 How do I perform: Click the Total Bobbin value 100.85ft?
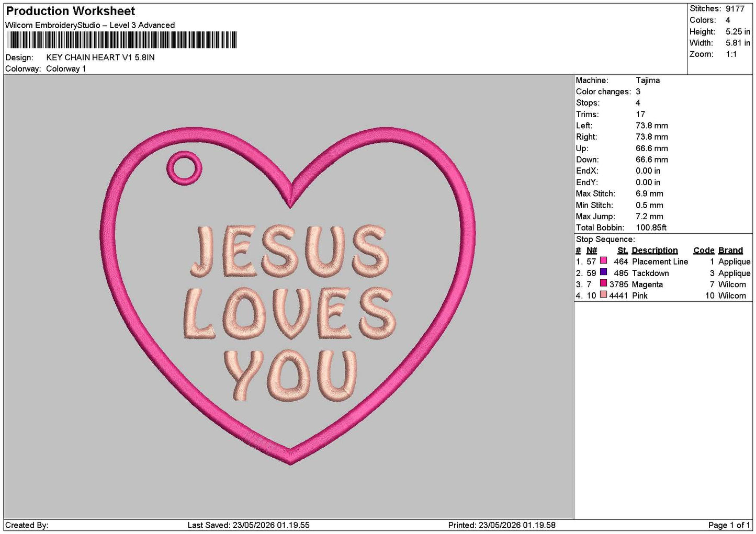[x=651, y=228]
